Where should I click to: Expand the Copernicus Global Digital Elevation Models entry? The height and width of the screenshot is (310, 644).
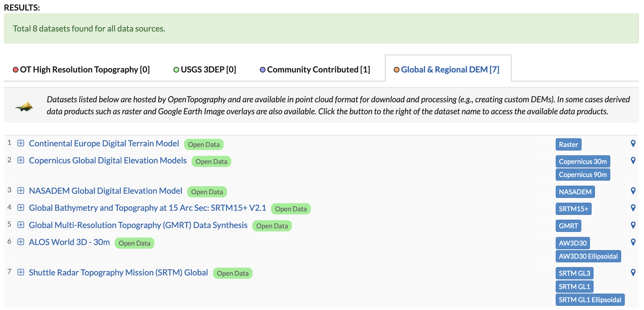click(x=21, y=160)
